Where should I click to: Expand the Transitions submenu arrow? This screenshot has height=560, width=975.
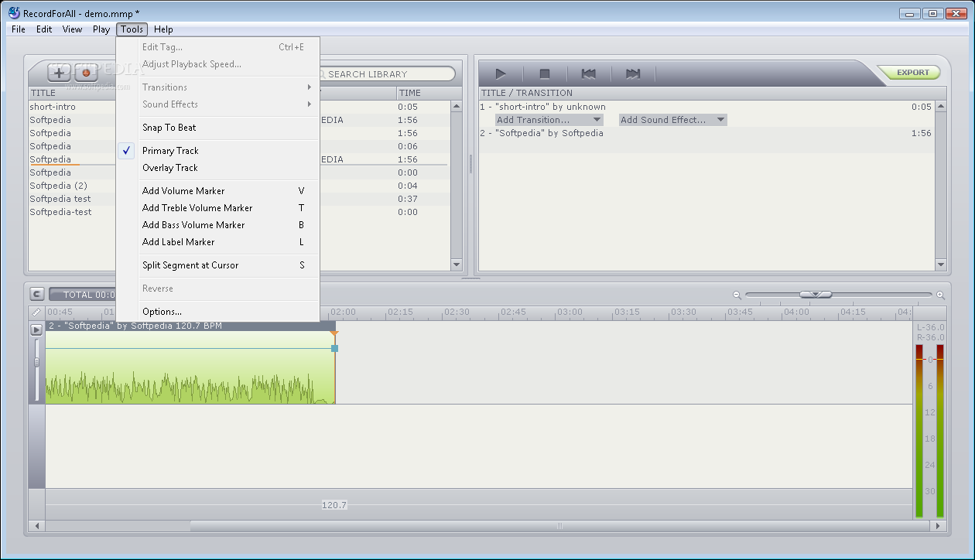[x=310, y=87]
